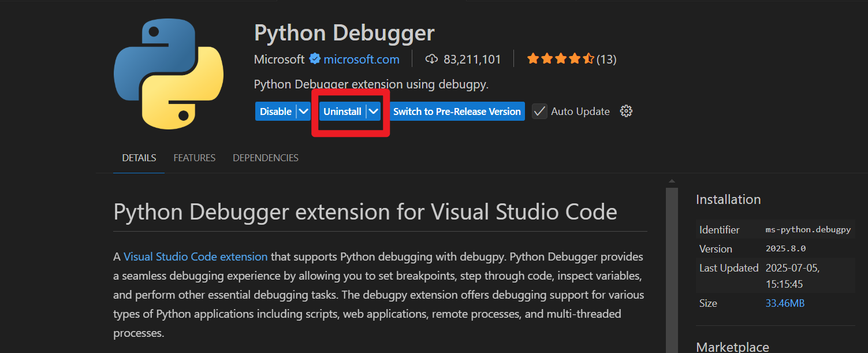Enable the Auto Update checkbox
The width and height of the screenshot is (868, 353).
click(x=539, y=111)
